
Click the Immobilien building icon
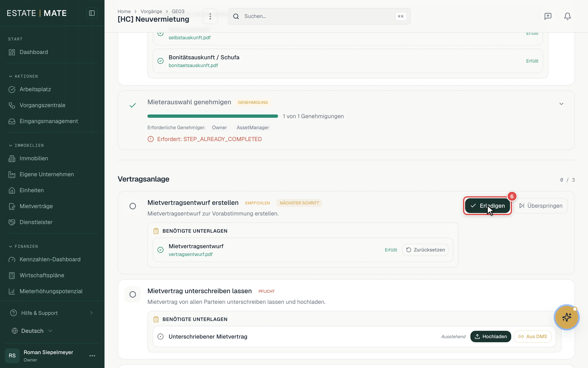[12, 158]
